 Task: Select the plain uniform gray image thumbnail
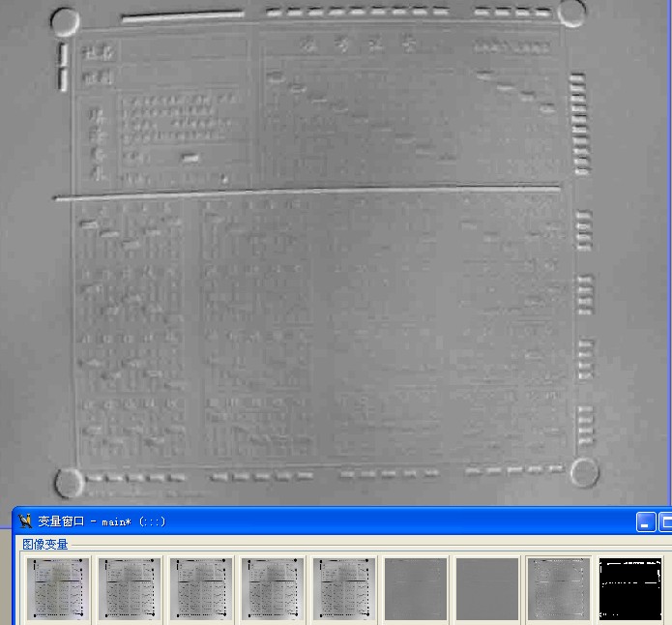click(487, 588)
